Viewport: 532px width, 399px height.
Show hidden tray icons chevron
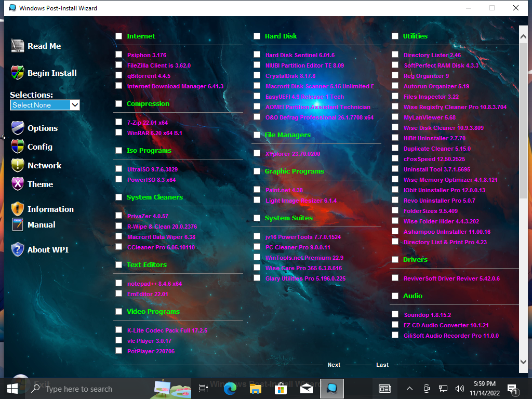pos(409,389)
